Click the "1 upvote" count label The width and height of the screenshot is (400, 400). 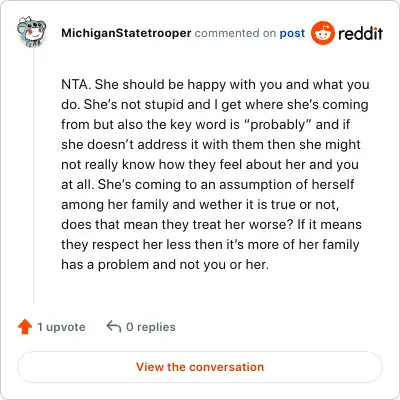coord(61,327)
